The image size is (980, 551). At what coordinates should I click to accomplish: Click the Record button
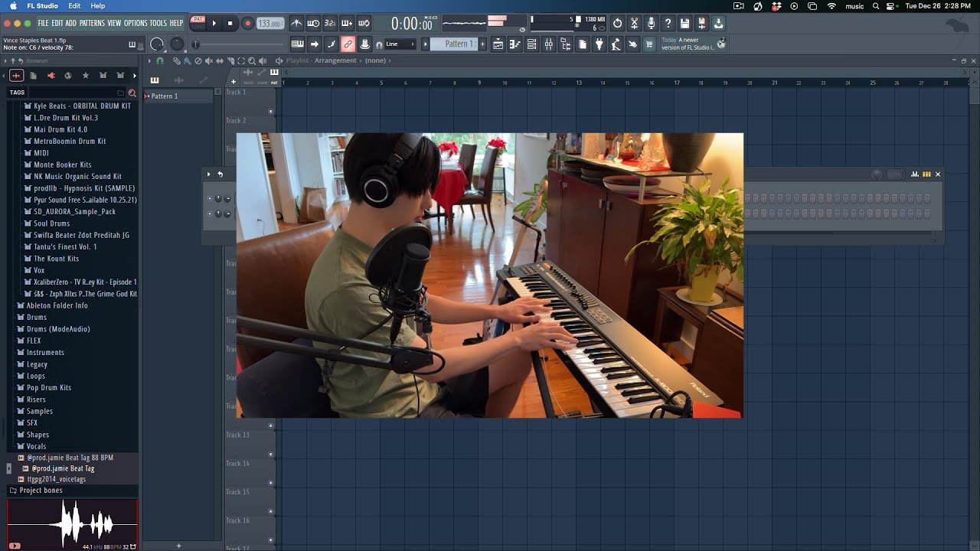click(x=247, y=24)
